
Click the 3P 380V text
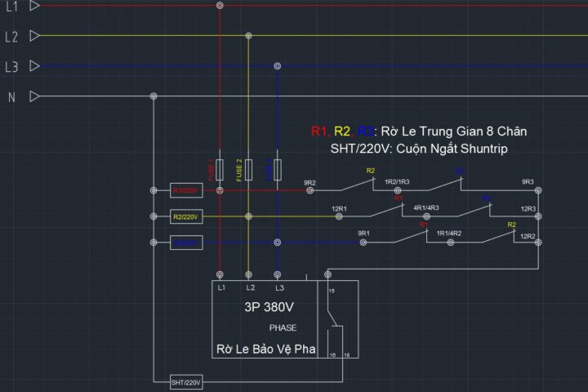pyautogui.click(x=270, y=308)
